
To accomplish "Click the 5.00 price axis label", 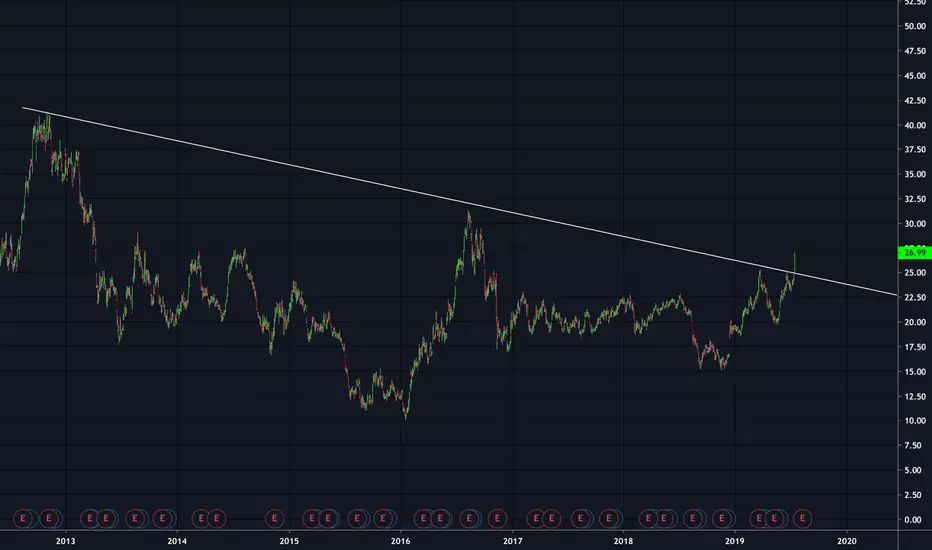I will [x=915, y=470].
